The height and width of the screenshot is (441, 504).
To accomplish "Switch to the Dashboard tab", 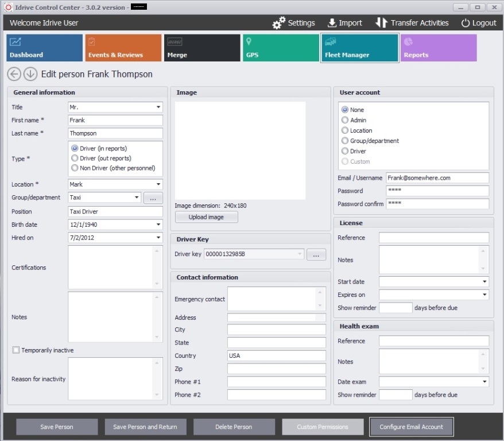I will pos(45,48).
